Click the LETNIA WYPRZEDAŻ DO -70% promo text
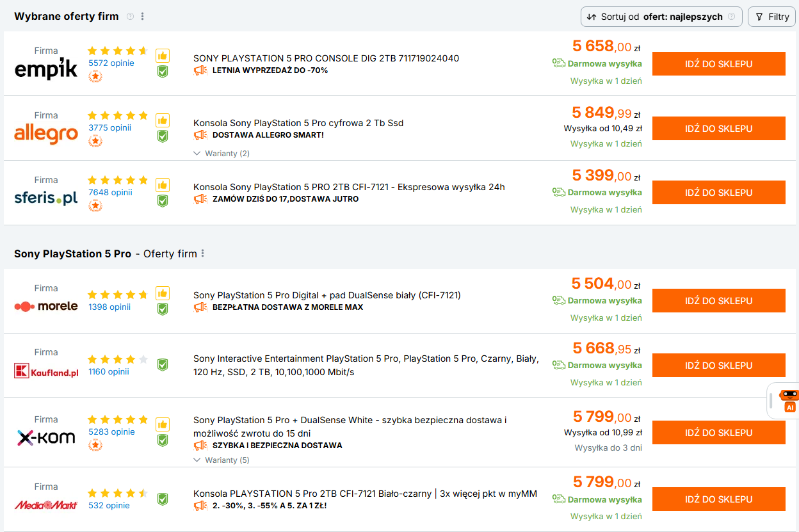Image resolution: width=799 pixels, height=532 pixels. (x=270, y=70)
